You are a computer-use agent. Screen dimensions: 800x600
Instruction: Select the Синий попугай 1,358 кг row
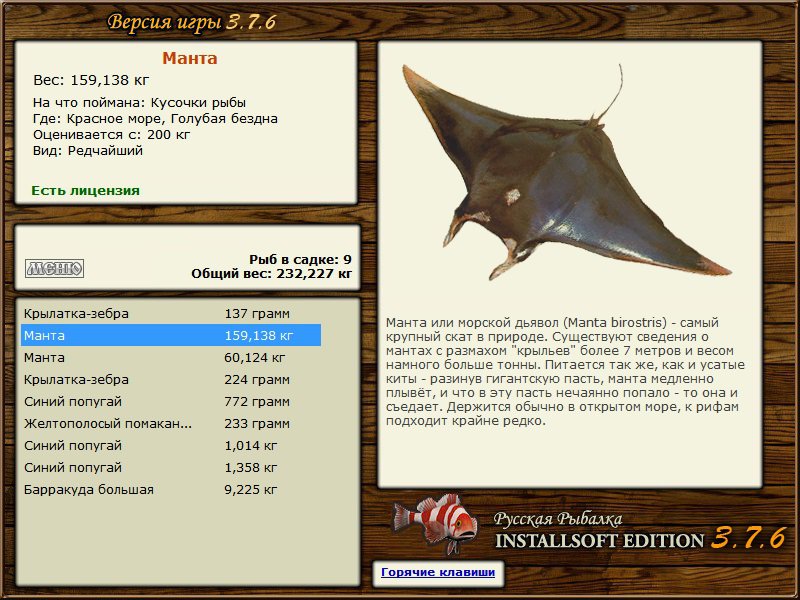[x=171, y=467]
